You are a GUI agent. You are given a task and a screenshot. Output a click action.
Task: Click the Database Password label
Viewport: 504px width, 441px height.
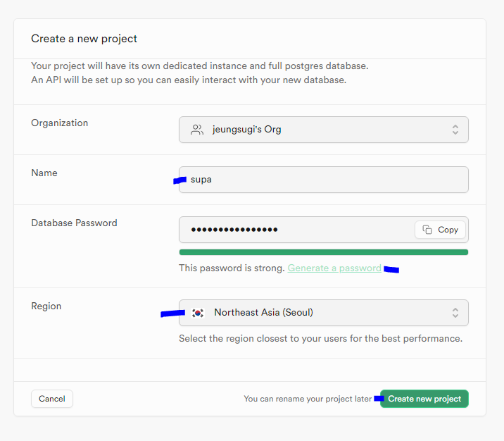point(74,223)
